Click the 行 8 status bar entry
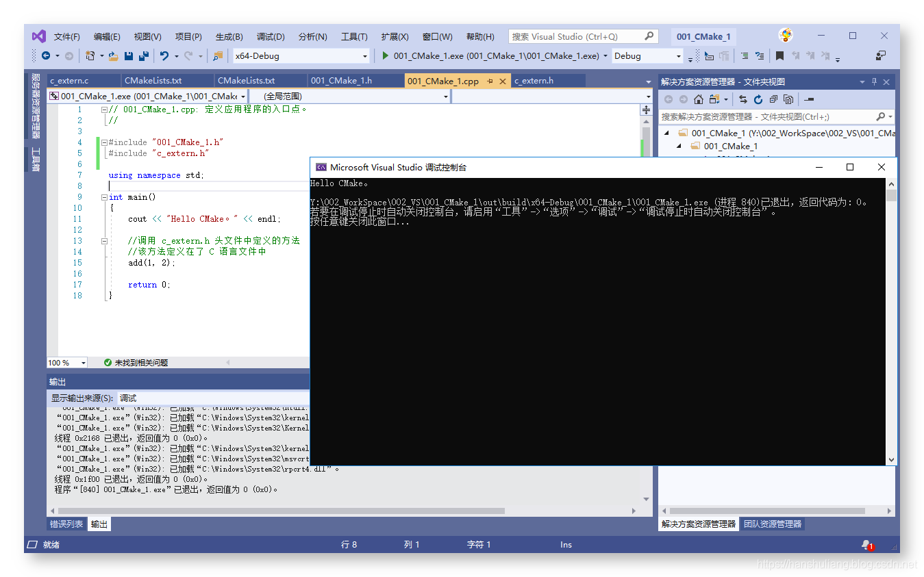 tap(349, 545)
